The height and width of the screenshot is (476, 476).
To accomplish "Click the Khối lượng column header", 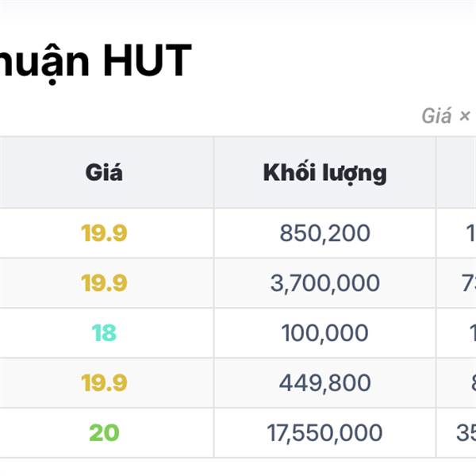I will pyautogui.click(x=324, y=172).
